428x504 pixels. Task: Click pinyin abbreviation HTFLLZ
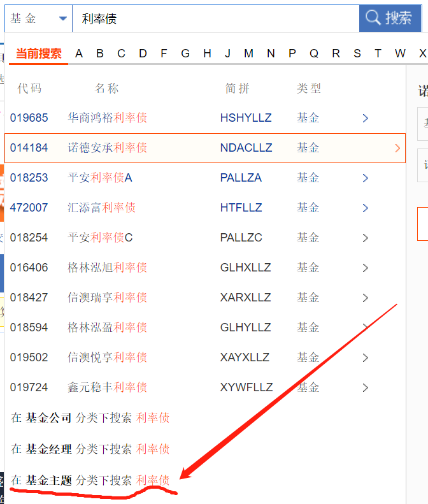click(241, 207)
